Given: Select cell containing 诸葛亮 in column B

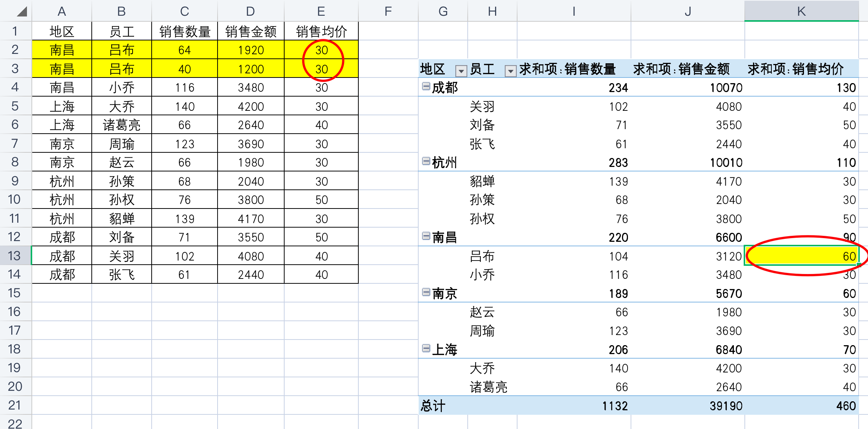Looking at the screenshot, I should tap(121, 125).
